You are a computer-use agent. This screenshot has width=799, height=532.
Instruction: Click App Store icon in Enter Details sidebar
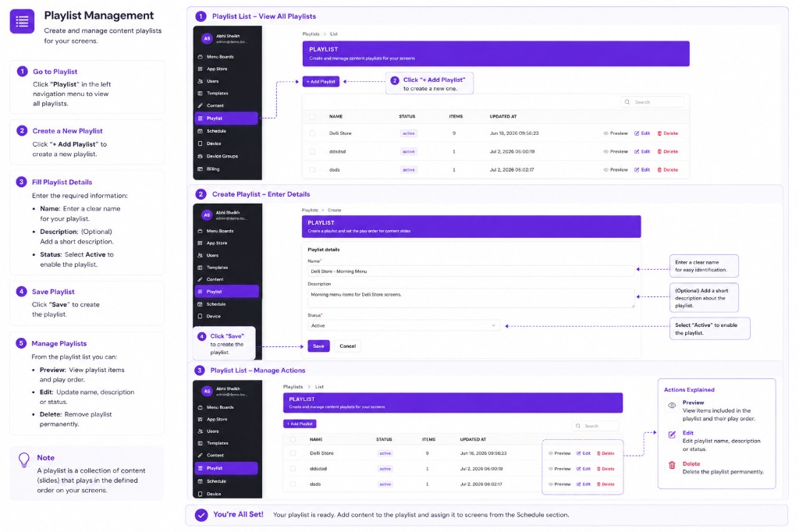coord(201,243)
